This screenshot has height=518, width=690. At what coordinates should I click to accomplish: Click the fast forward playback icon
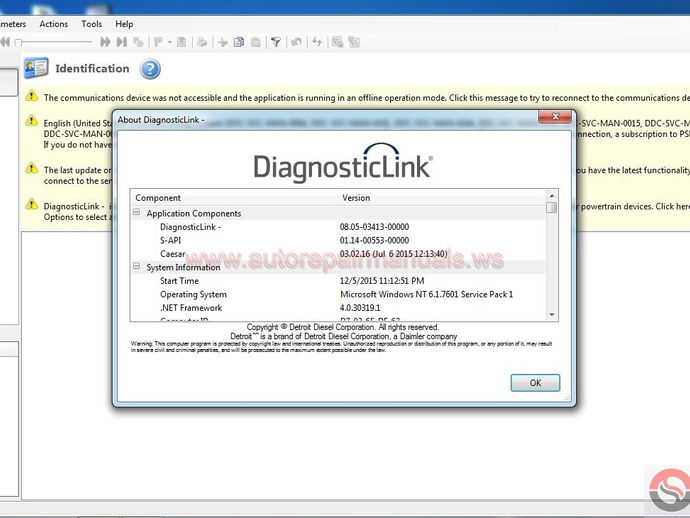pos(105,42)
